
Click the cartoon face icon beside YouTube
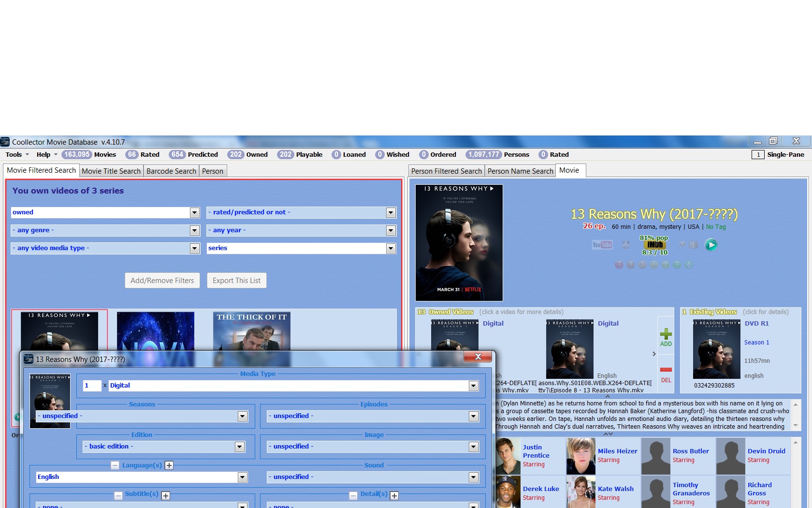click(x=626, y=245)
